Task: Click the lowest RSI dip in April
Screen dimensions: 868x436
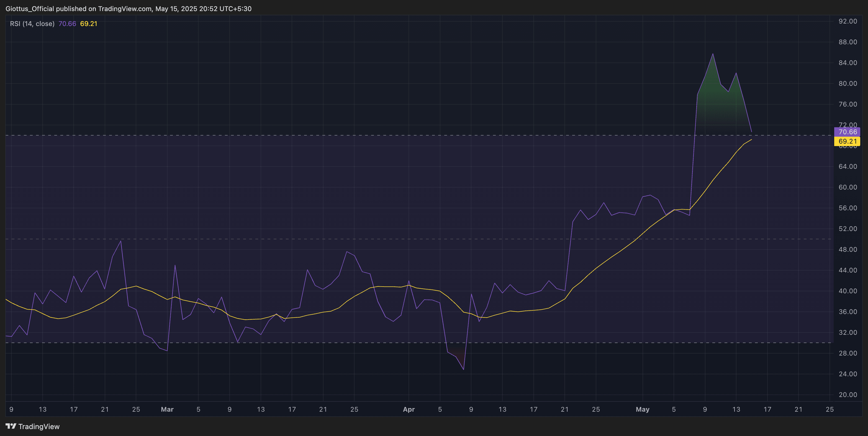Action: pos(464,369)
